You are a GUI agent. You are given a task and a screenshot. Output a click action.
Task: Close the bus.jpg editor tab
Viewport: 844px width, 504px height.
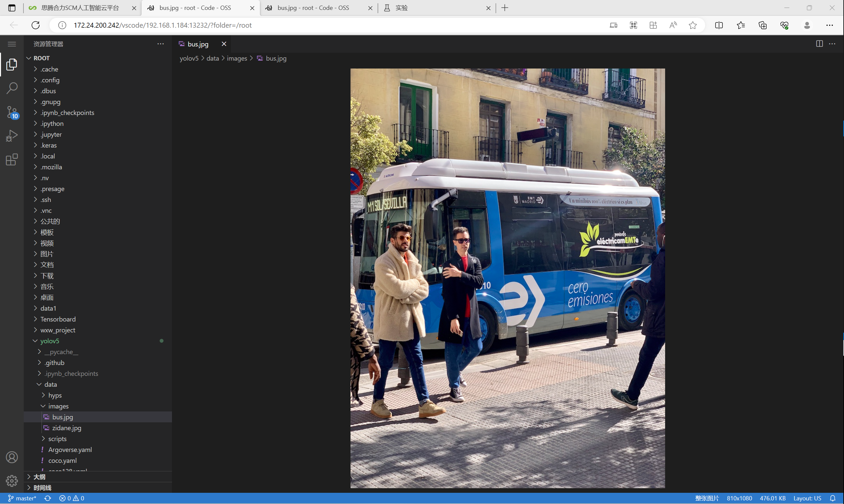click(x=224, y=44)
